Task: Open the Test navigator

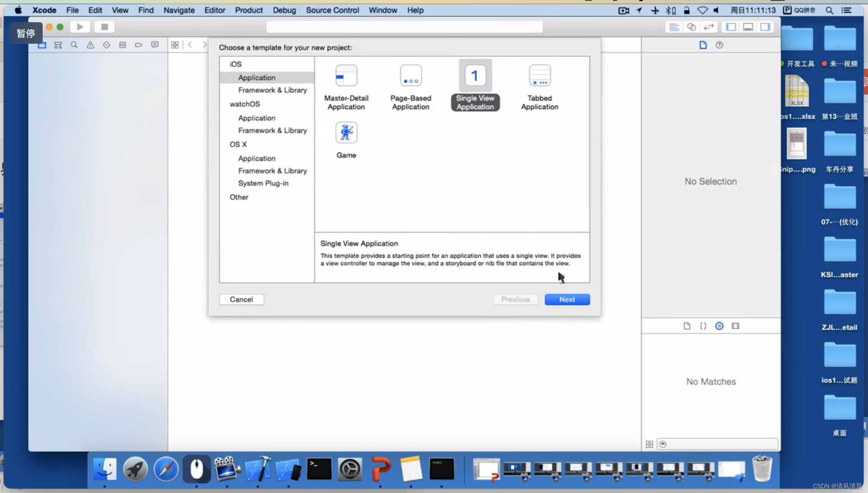Action: pyautogui.click(x=106, y=45)
